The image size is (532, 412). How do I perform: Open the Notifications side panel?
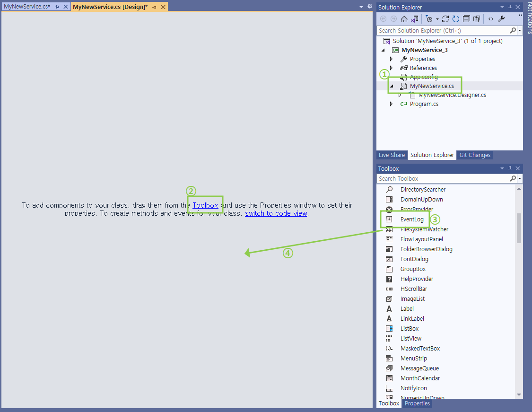click(529, 18)
